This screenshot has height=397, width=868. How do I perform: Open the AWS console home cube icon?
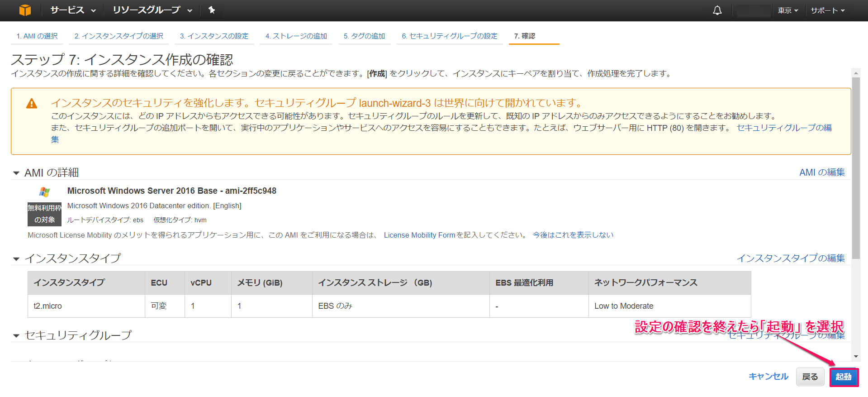25,10
